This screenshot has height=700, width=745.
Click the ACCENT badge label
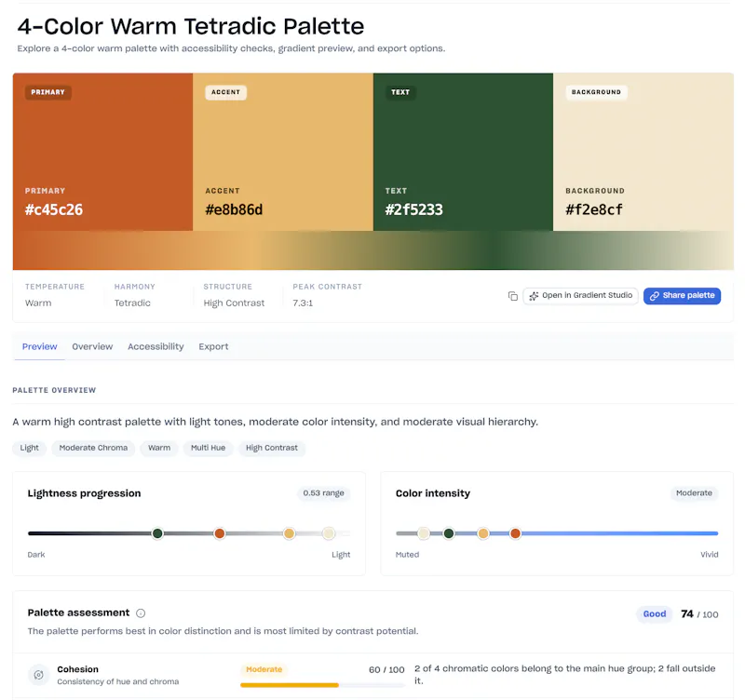225,92
